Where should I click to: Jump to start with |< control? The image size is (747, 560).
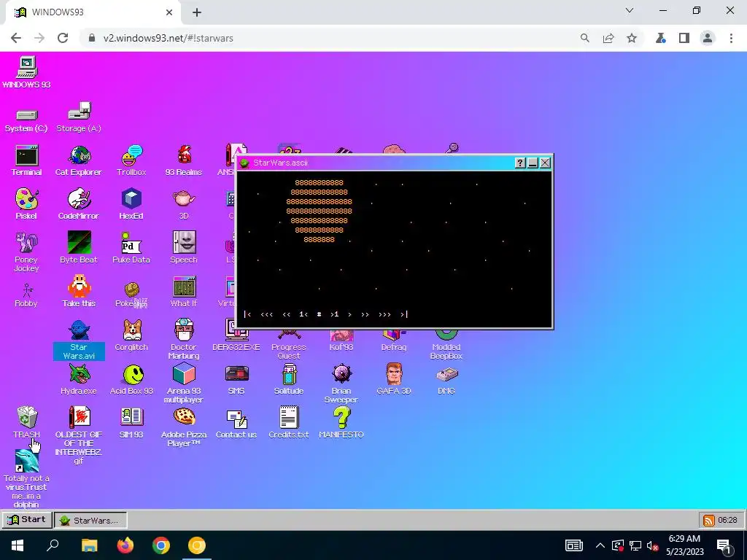click(x=247, y=314)
